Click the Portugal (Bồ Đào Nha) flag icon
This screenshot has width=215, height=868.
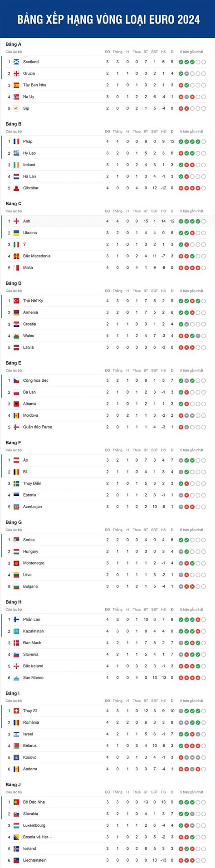pyautogui.click(x=16, y=802)
